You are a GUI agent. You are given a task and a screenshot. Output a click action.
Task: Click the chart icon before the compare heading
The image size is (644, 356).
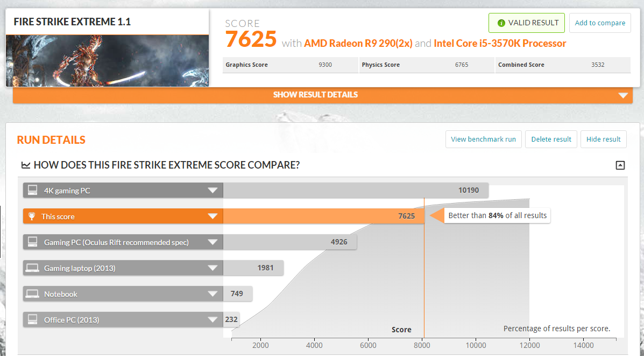pos(25,165)
